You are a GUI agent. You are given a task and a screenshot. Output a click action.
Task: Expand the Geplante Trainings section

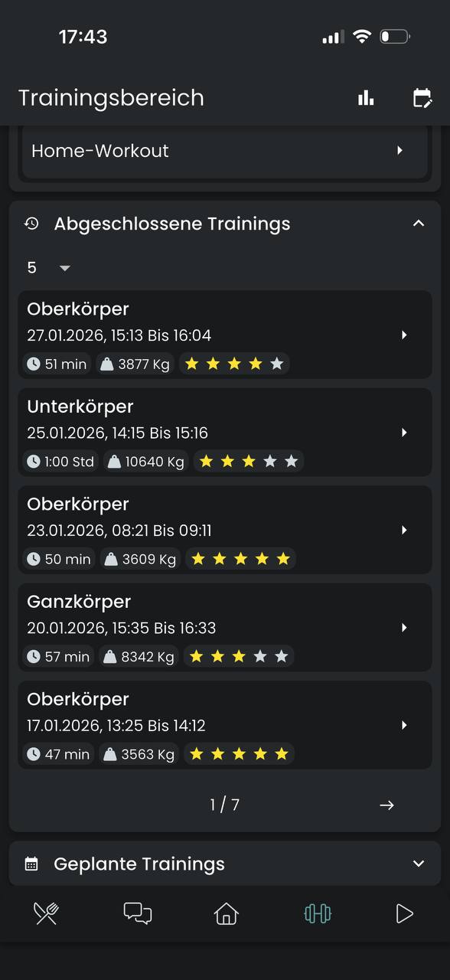tap(418, 864)
